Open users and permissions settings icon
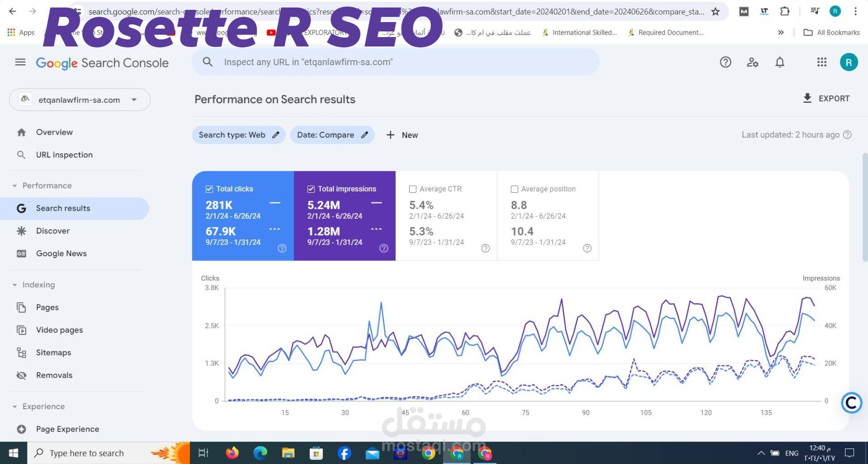 click(x=753, y=62)
